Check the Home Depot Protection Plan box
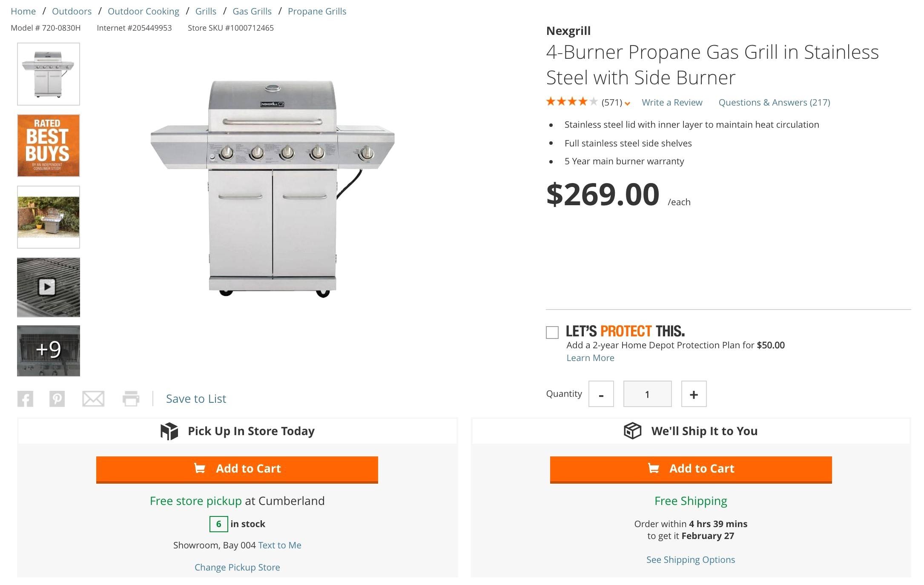This screenshot has width=924, height=585. [552, 333]
